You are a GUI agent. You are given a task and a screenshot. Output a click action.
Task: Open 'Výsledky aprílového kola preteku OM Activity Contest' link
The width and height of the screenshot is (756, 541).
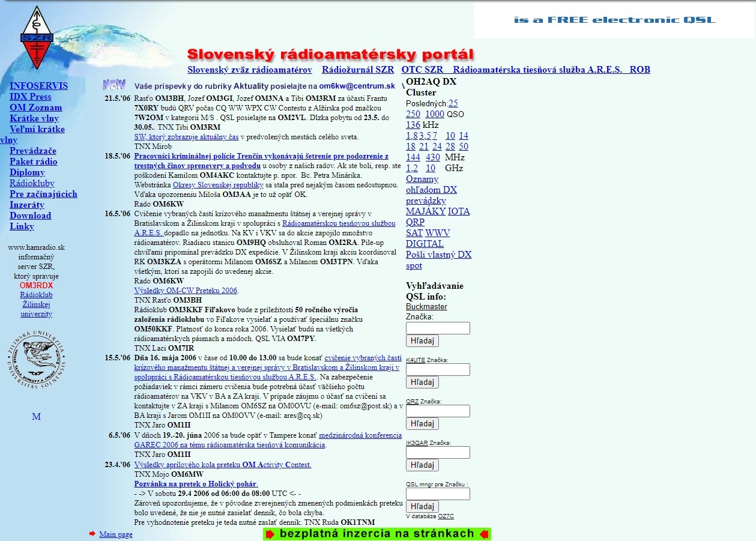tap(223, 465)
